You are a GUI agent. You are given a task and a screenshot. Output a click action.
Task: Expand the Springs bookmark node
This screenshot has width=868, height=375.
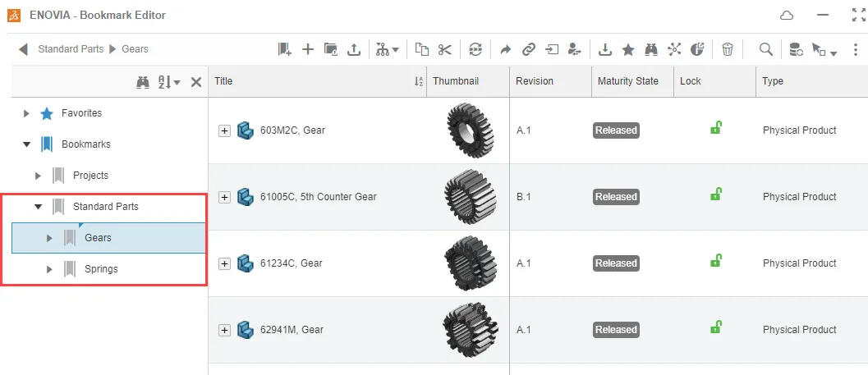[49, 269]
